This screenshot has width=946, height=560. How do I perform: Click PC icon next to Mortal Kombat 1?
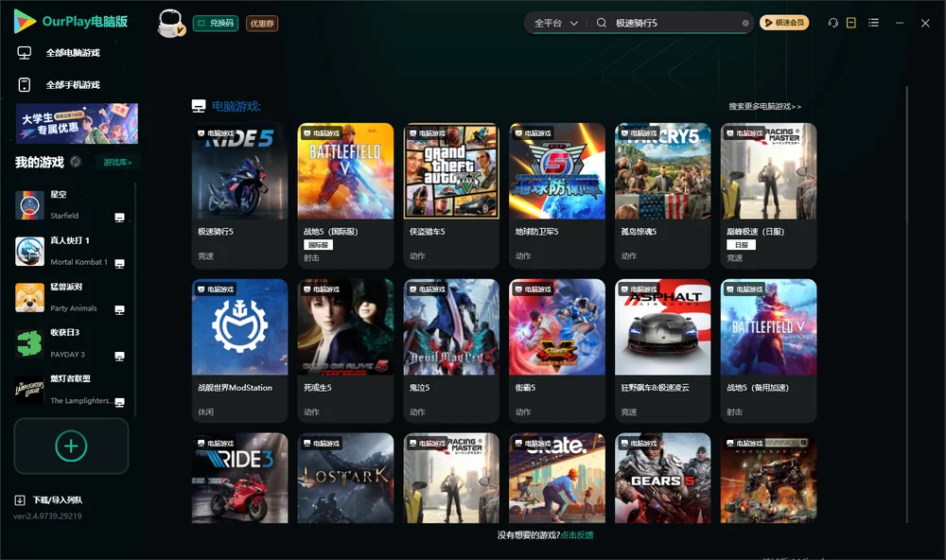click(119, 264)
